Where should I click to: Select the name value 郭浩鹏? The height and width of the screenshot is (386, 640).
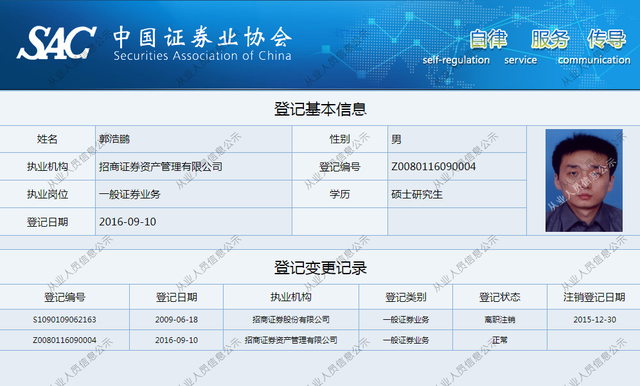click(114, 139)
